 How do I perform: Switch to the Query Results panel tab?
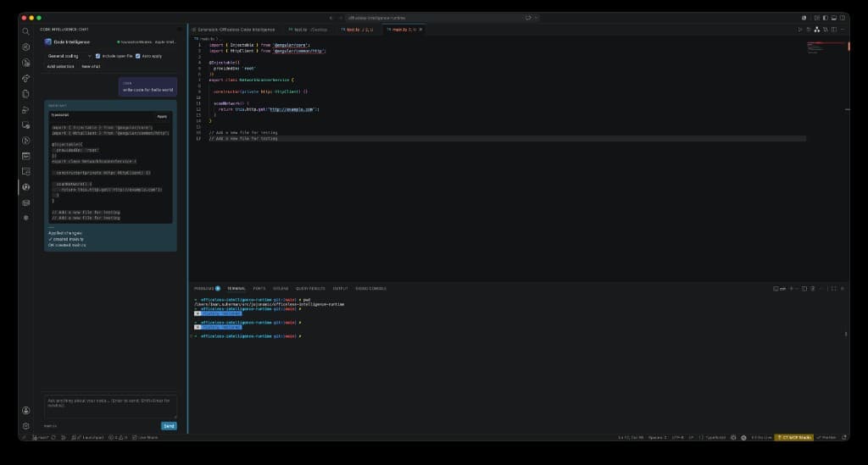tap(310, 289)
